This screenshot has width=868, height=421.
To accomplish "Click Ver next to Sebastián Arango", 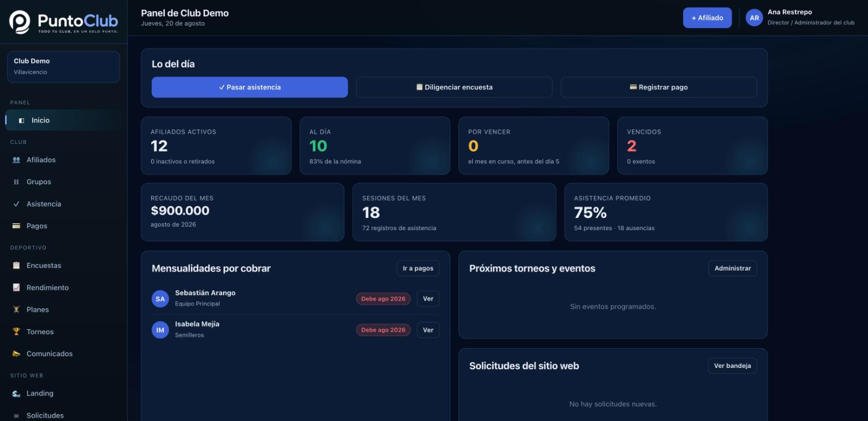I will coord(428,299).
